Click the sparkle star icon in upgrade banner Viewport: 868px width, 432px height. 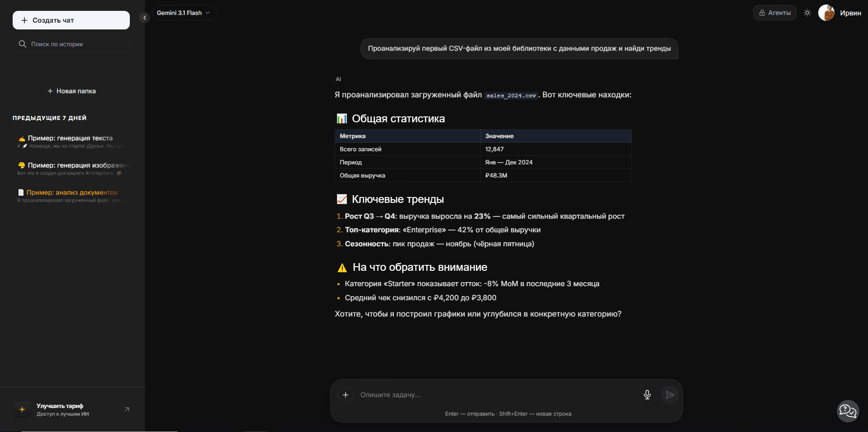click(x=22, y=409)
